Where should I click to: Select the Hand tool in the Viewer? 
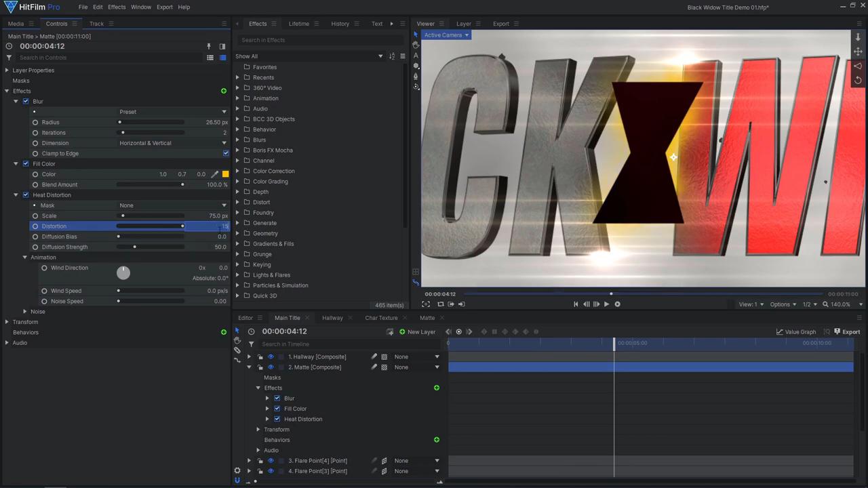416,45
